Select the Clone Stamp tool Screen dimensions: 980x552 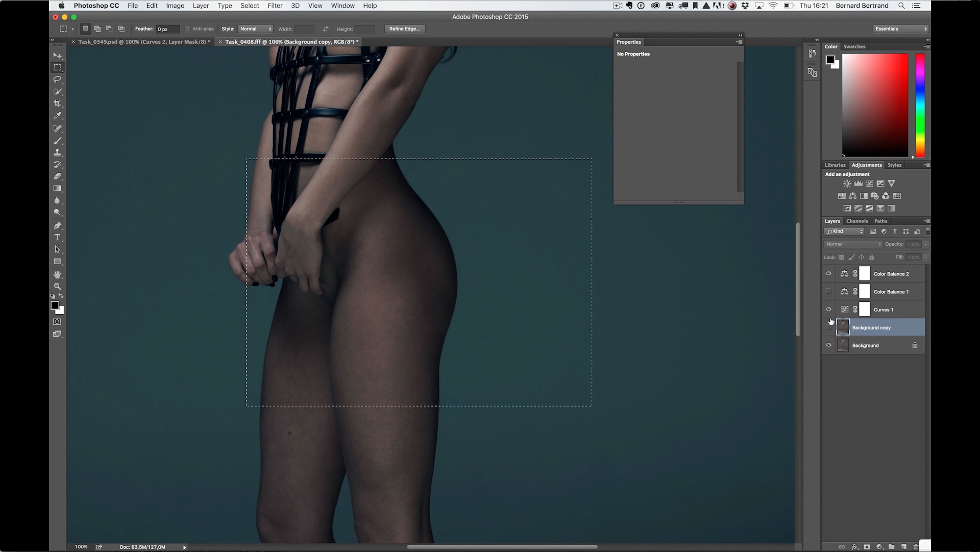click(x=57, y=153)
